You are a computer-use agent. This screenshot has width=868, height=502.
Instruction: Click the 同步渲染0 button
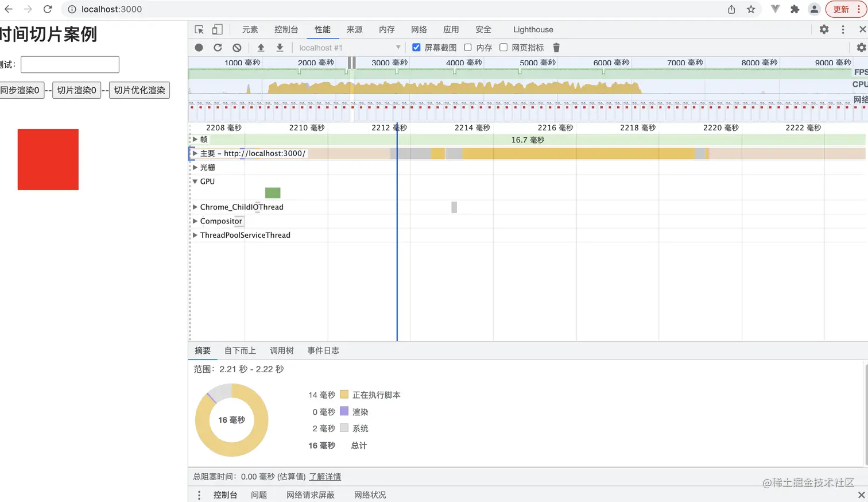point(21,90)
